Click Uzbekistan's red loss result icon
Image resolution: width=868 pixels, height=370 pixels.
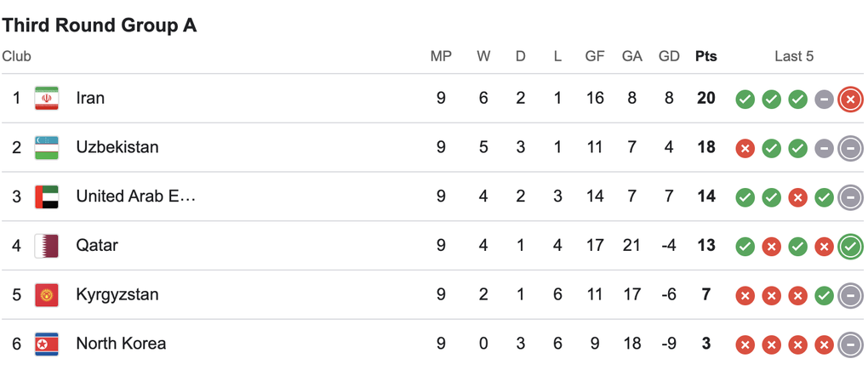click(x=745, y=148)
